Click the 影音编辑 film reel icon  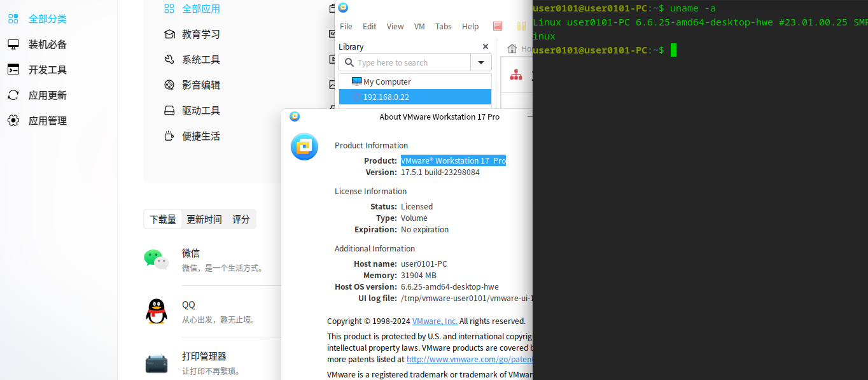coord(169,85)
